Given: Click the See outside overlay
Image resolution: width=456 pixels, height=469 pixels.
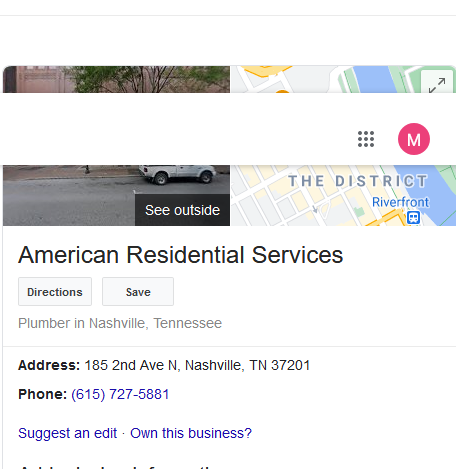Looking at the screenshot, I should (182, 210).
